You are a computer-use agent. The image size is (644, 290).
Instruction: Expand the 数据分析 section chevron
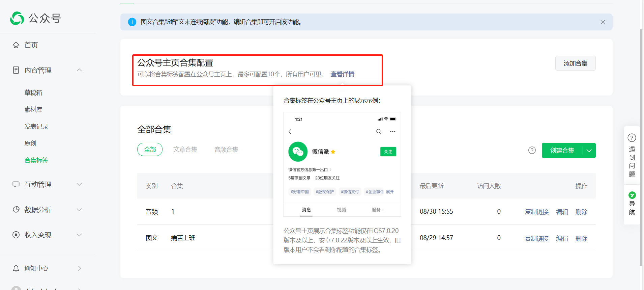click(x=79, y=210)
